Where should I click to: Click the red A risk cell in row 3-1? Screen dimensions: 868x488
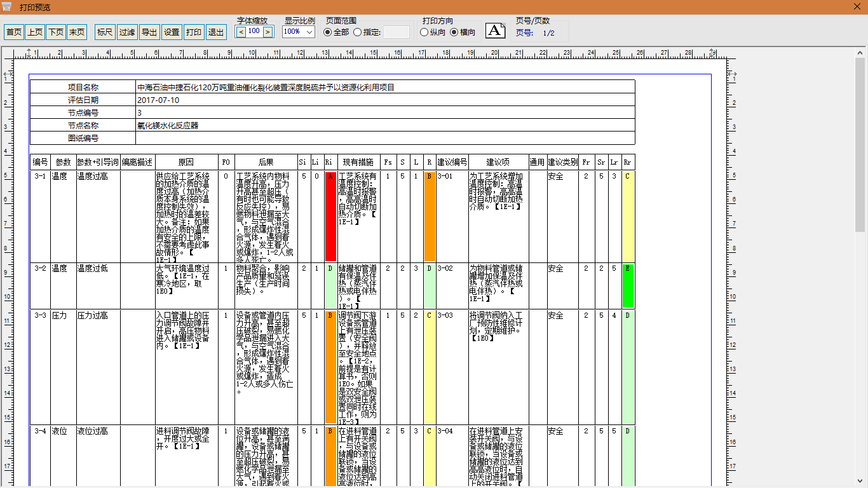click(x=330, y=215)
